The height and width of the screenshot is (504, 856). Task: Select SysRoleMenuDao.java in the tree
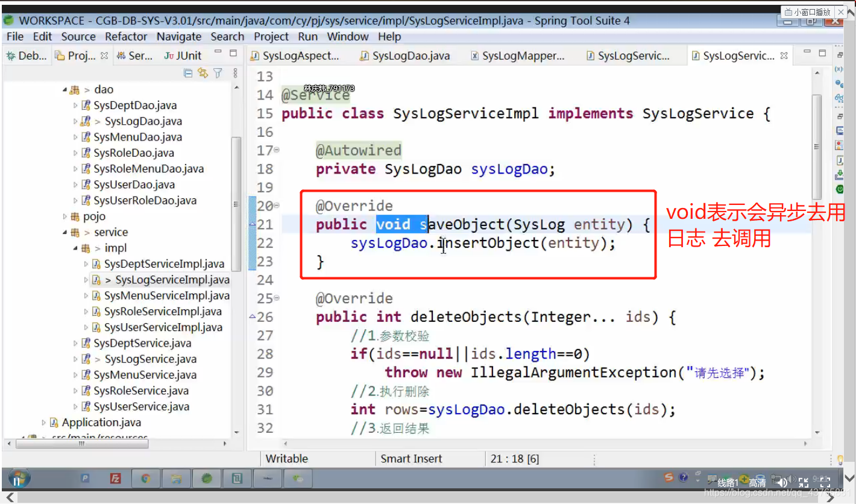[148, 169]
